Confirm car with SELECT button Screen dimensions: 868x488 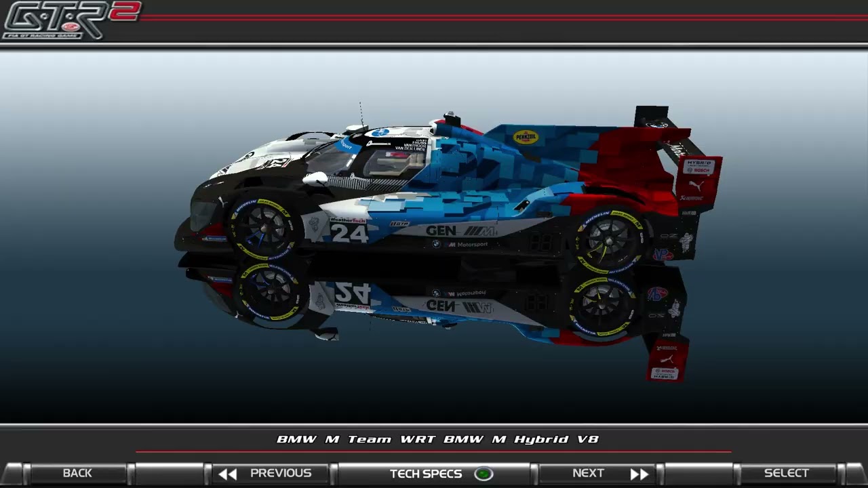[x=787, y=473]
